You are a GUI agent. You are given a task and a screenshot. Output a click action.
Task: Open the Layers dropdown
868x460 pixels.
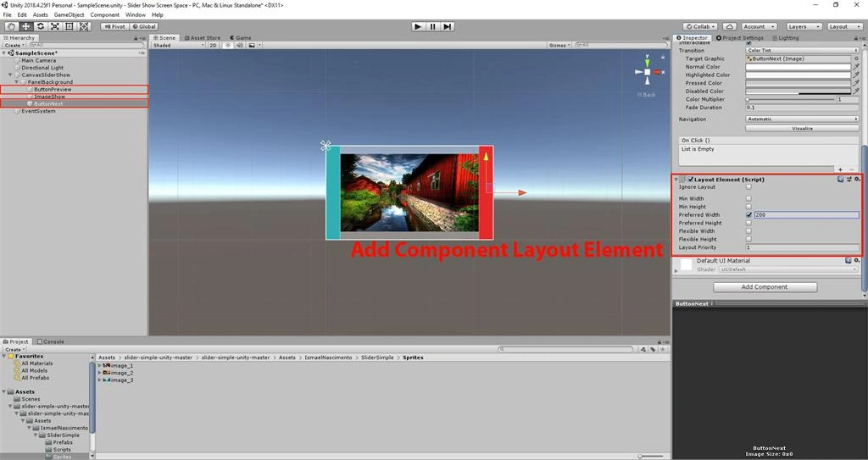804,26
